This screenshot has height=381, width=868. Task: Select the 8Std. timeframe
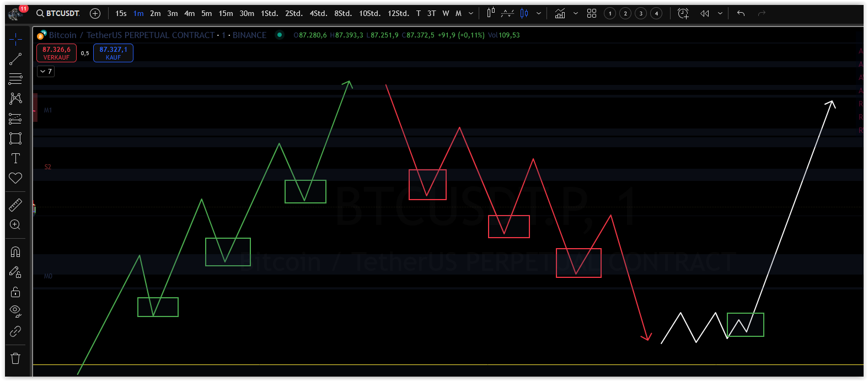[x=343, y=13]
